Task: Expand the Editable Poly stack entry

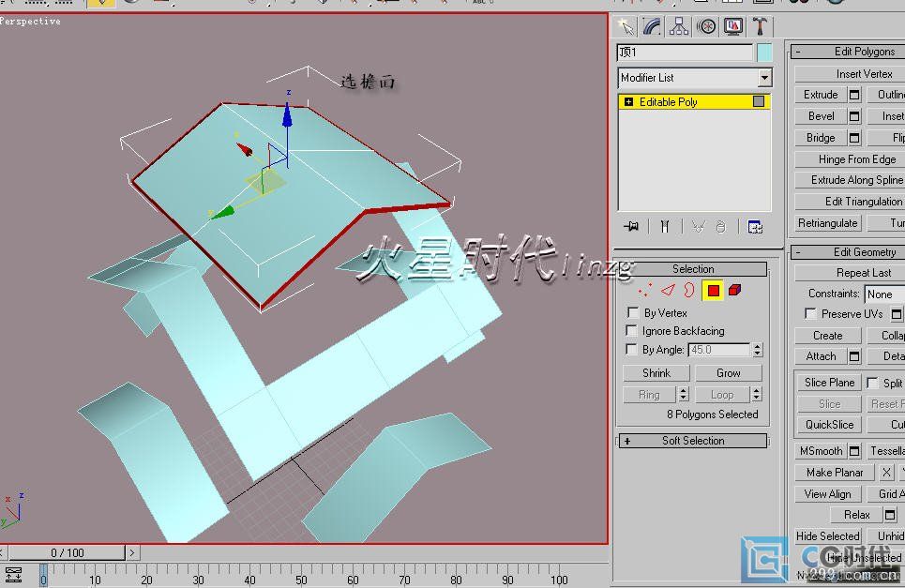Action: click(x=628, y=102)
